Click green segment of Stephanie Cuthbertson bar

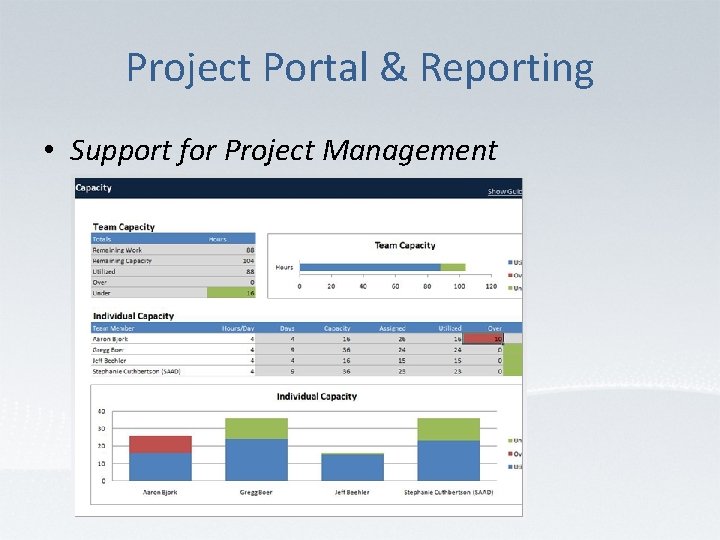[x=449, y=429]
